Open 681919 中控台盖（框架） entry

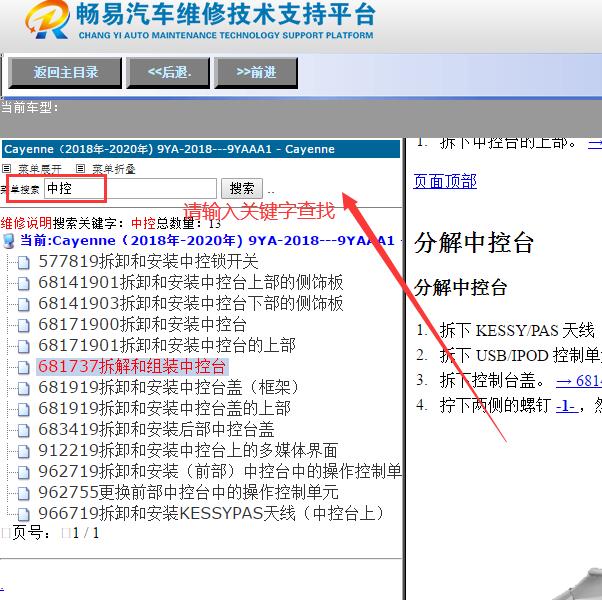[169, 387]
